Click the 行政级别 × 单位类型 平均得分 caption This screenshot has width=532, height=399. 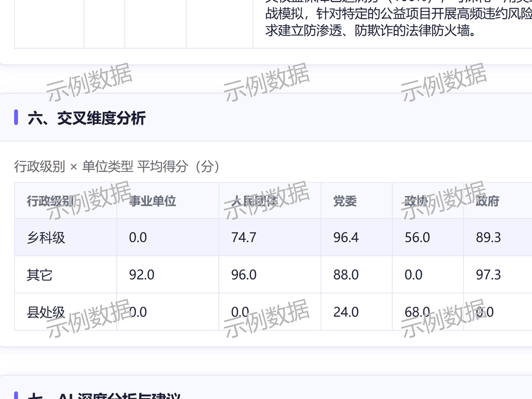point(117,166)
